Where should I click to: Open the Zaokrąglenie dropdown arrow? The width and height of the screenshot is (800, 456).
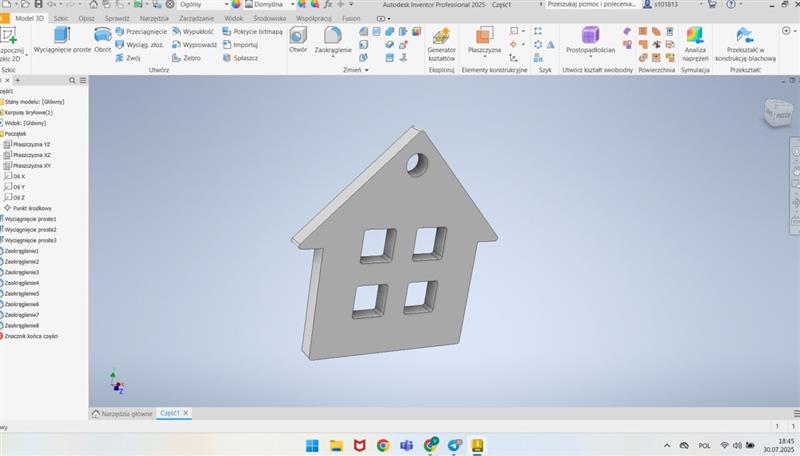[x=333, y=57]
